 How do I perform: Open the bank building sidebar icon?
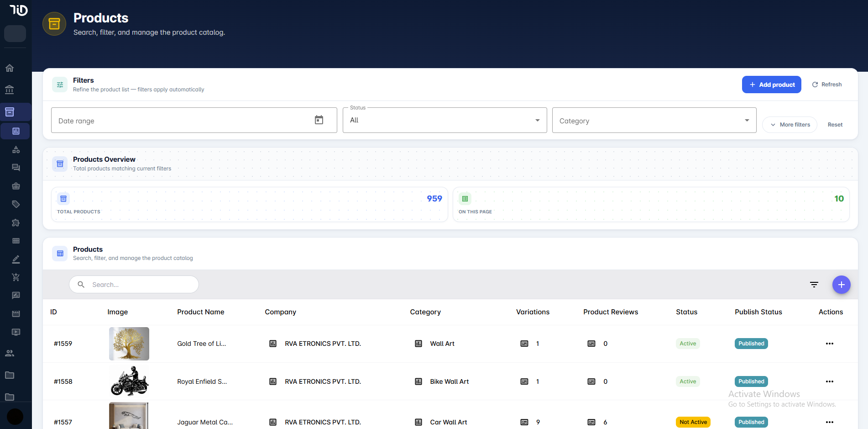coord(10,90)
